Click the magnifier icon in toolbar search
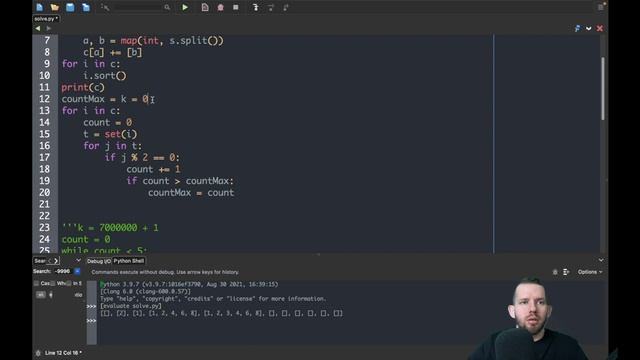640x360 pixels. [x=167, y=7]
